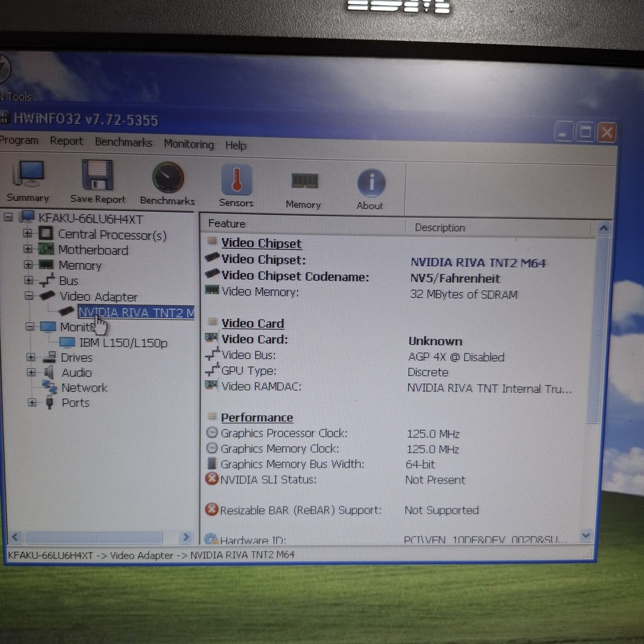Click the 'NV5/Fahrenheit' codename value

point(455,279)
